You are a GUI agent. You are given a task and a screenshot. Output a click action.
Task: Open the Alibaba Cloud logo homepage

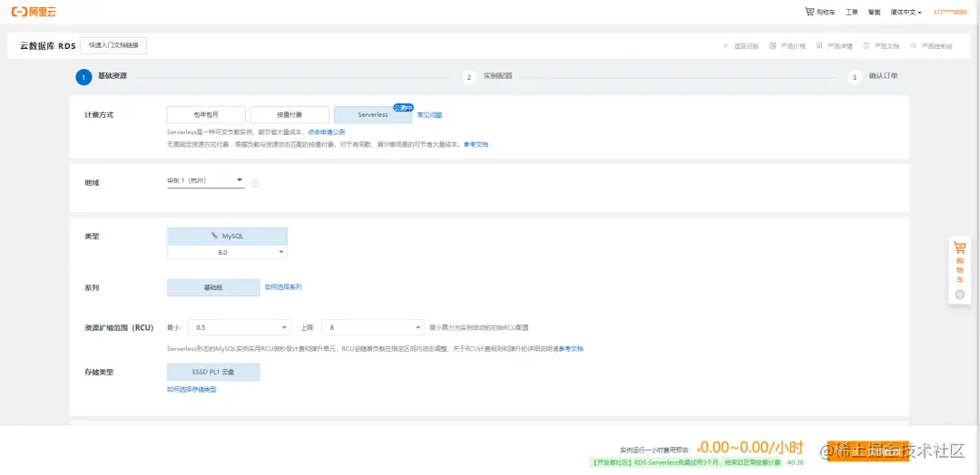tap(34, 11)
